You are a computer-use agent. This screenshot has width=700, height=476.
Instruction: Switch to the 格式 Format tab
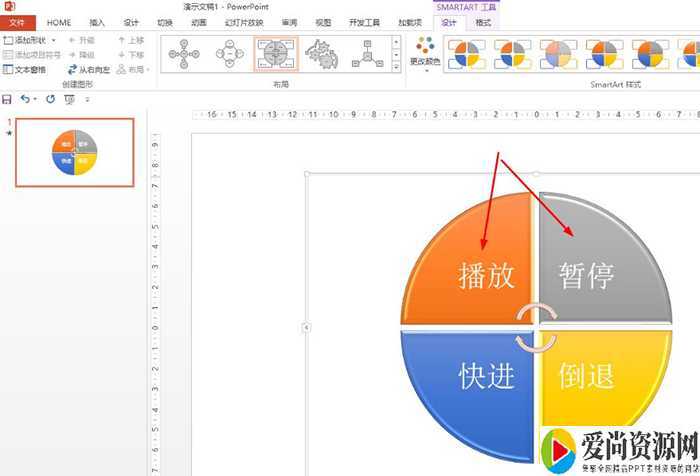coord(483,22)
